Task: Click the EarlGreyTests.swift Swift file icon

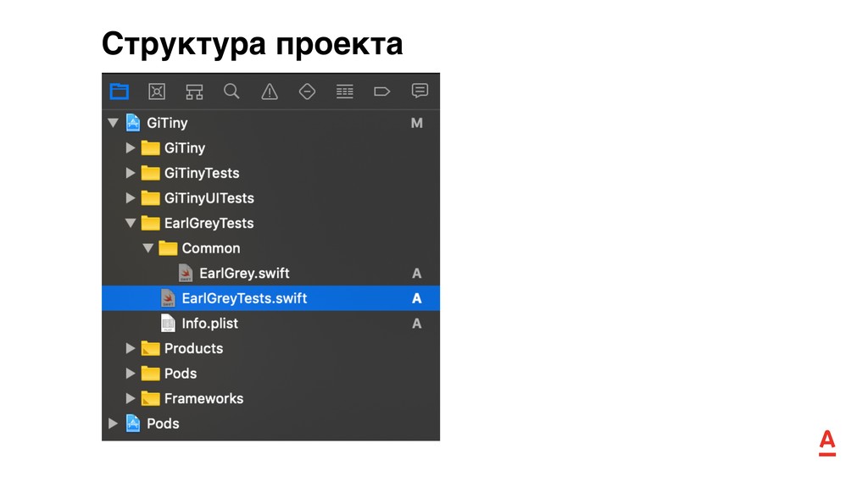Action: 168,298
